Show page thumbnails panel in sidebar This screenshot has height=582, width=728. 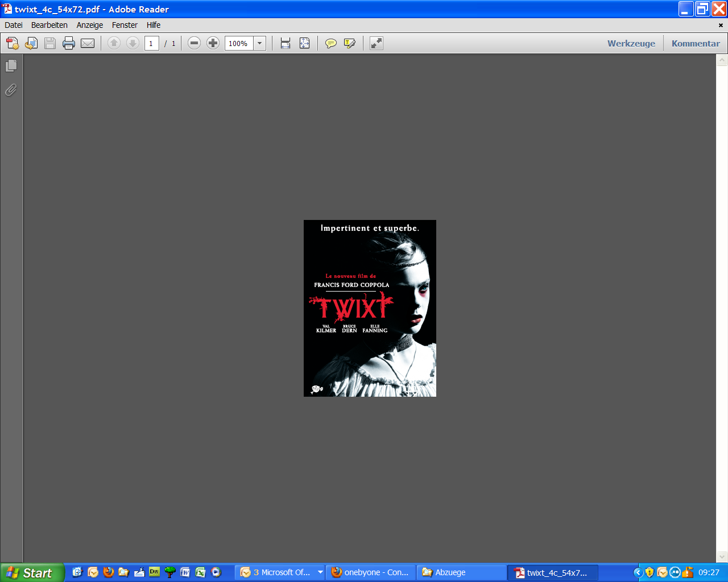tap(11, 66)
